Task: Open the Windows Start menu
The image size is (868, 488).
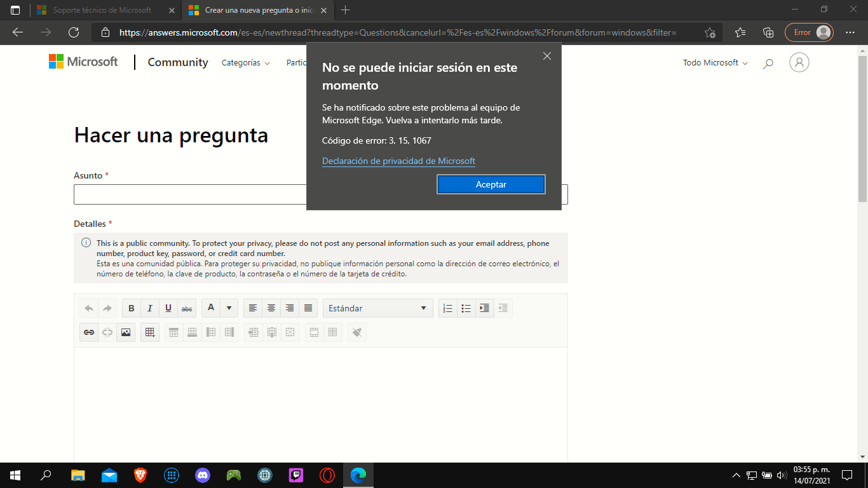Action: (x=15, y=475)
